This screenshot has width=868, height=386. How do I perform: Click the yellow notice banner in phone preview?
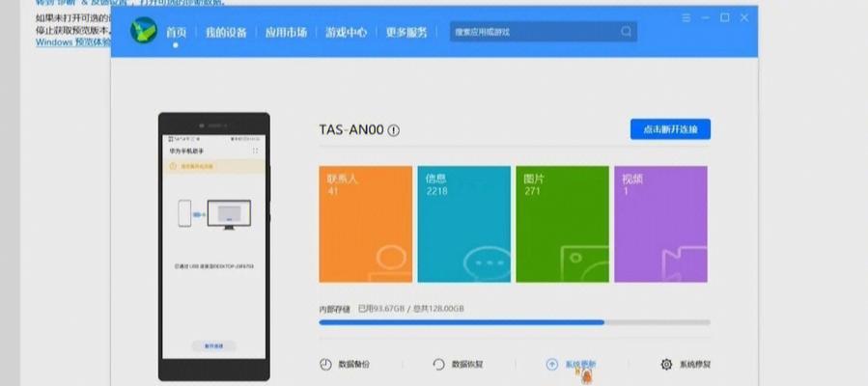(213, 166)
